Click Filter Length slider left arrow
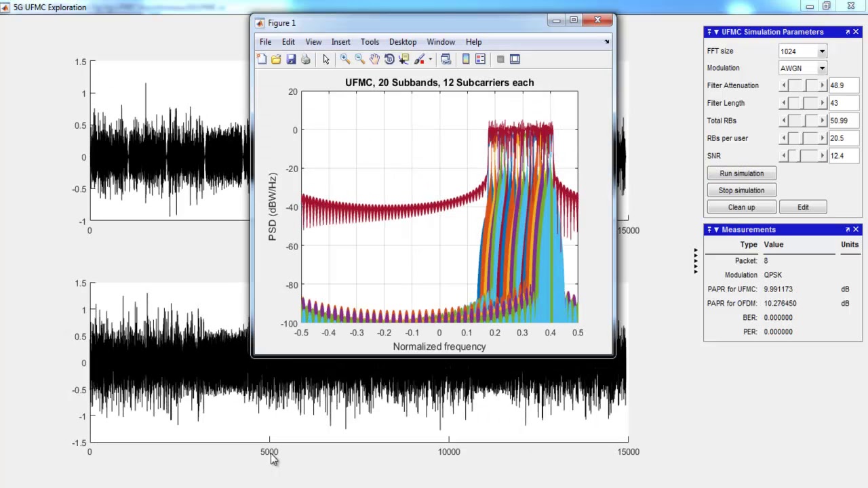868x488 pixels. pyautogui.click(x=784, y=103)
